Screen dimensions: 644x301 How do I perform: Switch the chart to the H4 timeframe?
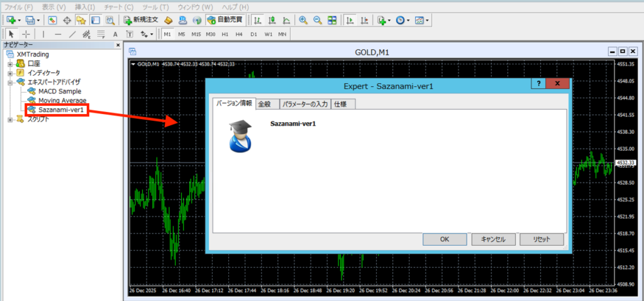coord(239,34)
